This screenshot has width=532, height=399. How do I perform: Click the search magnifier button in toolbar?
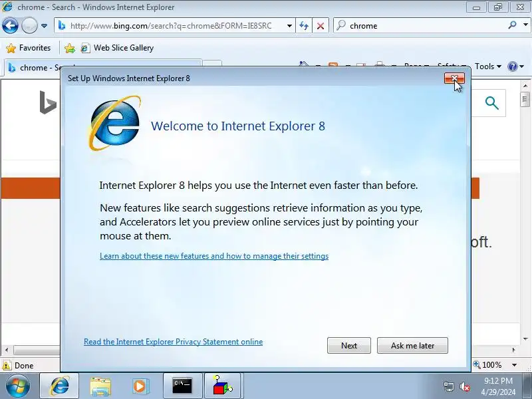point(512,25)
